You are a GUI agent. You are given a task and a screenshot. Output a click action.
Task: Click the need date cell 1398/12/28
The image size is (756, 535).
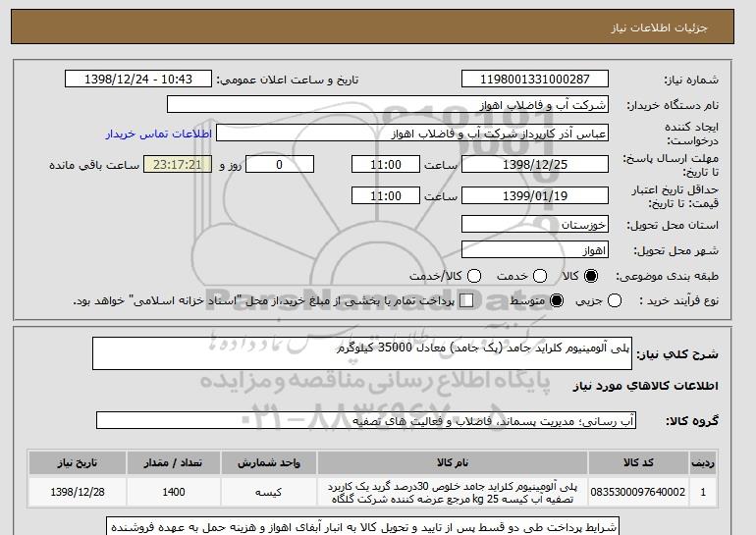(x=78, y=492)
